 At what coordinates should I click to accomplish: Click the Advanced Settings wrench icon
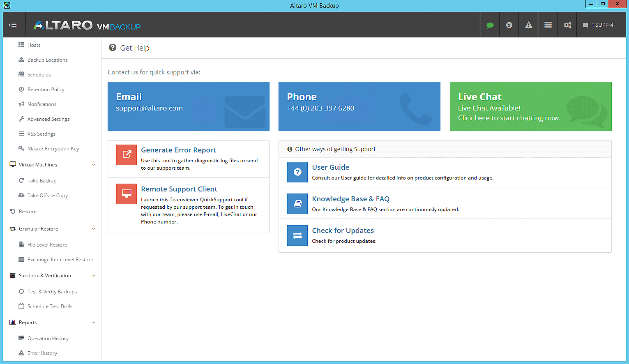click(x=21, y=119)
